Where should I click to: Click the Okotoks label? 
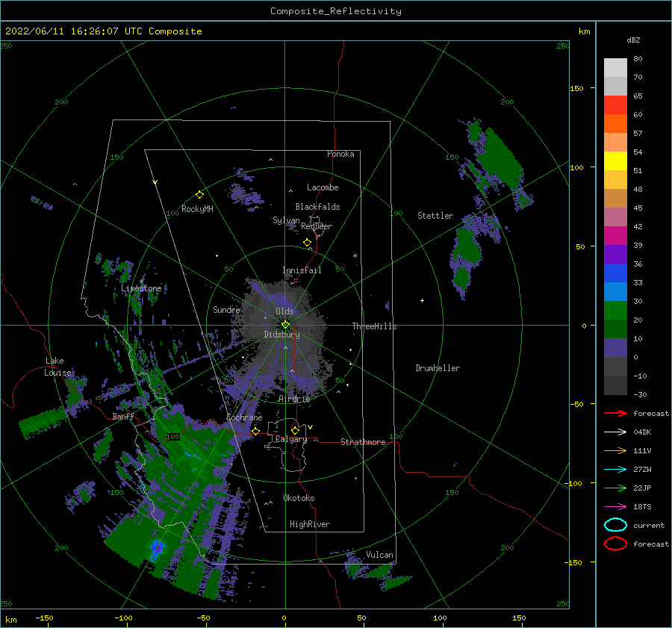point(299,498)
